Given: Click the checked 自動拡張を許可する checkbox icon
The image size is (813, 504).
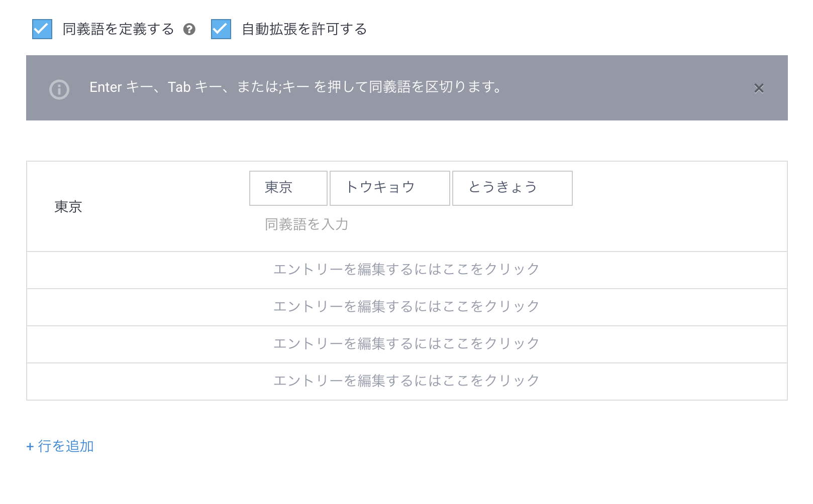Looking at the screenshot, I should (220, 30).
